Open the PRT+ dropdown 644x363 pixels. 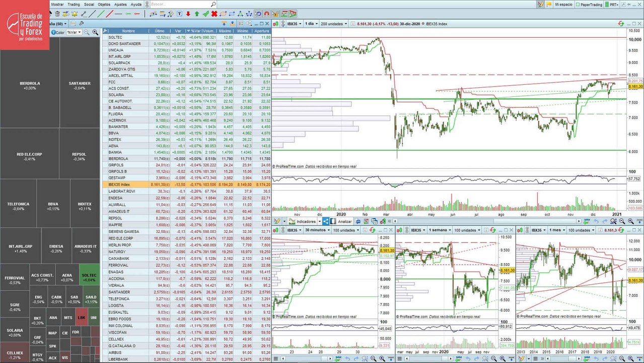click(612, 4)
